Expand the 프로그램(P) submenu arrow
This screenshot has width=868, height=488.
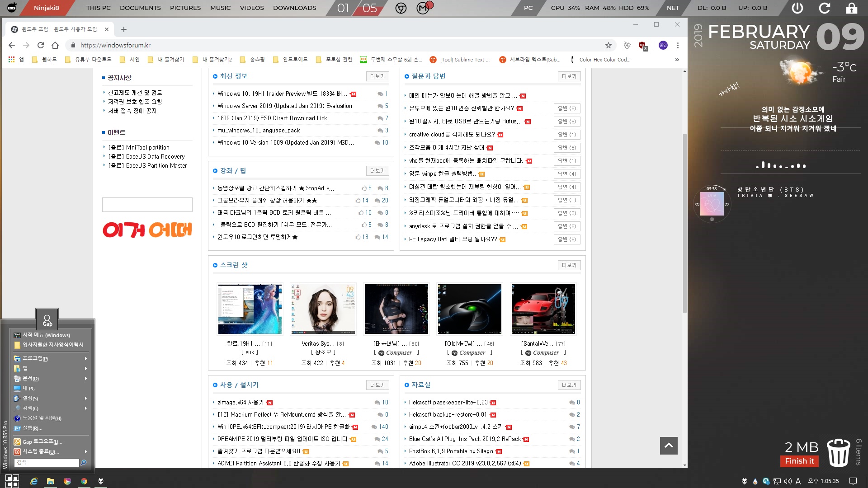click(85, 359)
